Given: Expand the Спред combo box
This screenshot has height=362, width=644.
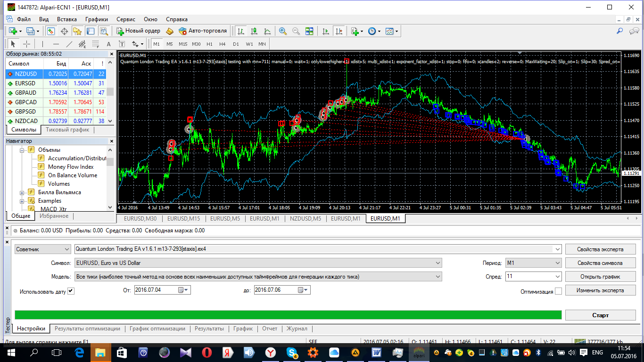Looking at the screenshot, I should [533, 277].
